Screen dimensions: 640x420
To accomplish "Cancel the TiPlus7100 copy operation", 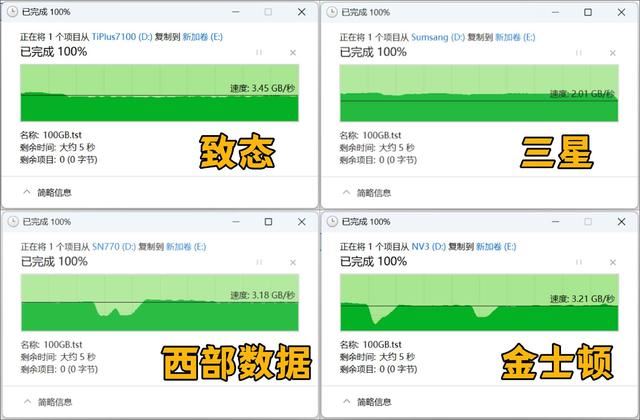I will 293,52.
